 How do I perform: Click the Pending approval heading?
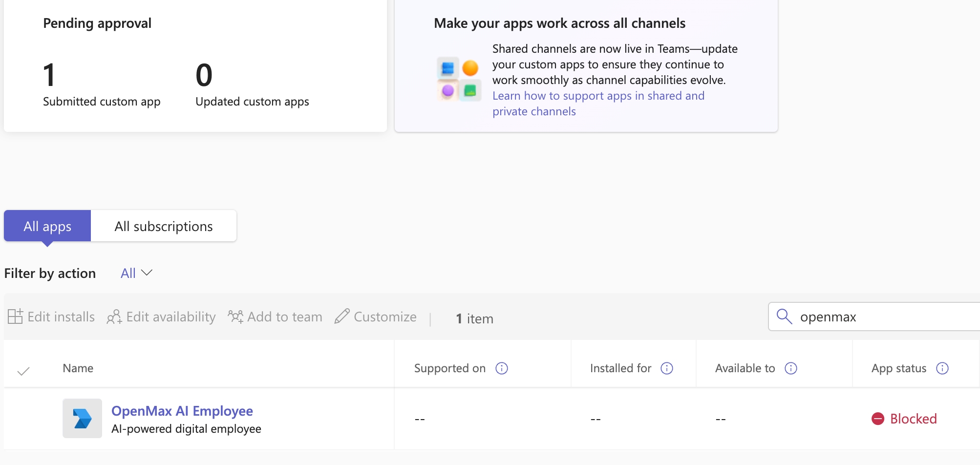click(97, 23)
